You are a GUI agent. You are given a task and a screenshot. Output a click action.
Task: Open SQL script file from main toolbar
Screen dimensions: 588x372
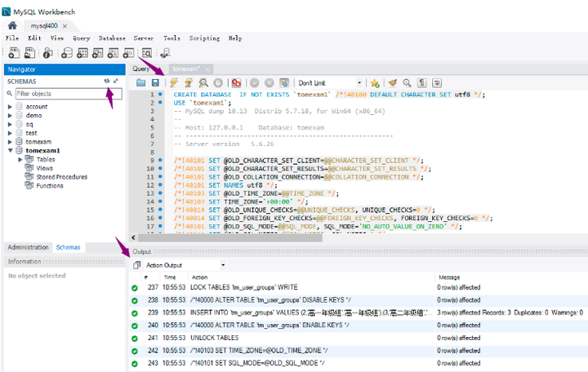[29, 53]
